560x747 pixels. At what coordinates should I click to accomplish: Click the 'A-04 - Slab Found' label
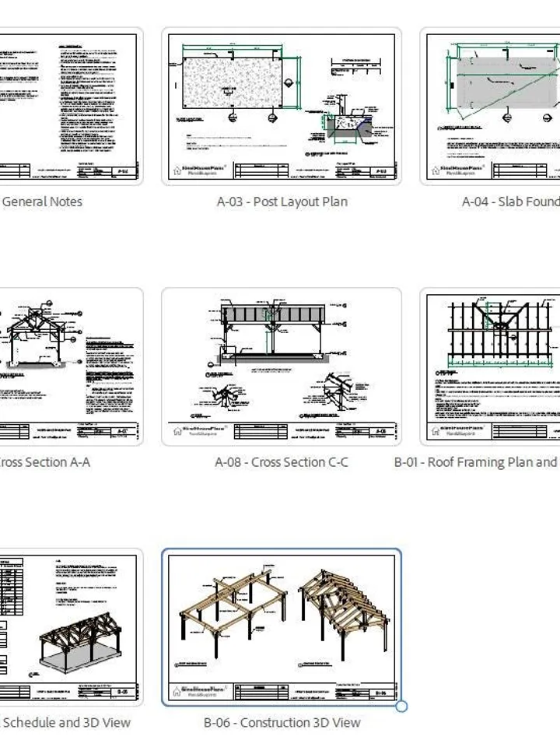511,202
